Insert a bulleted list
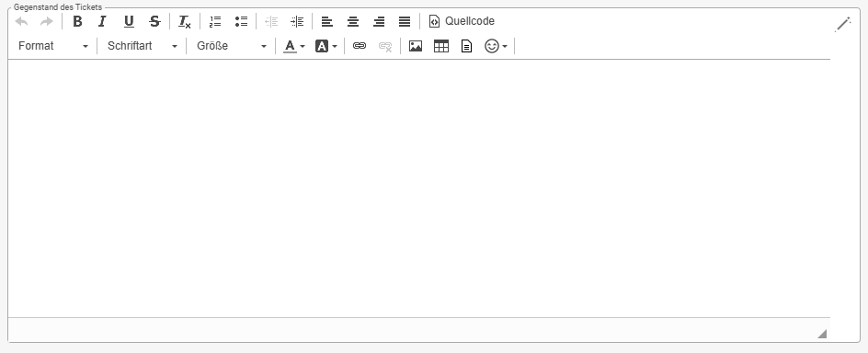Image resolution: width=868 pixels, height=353 pixels. click(x=241, y=21)
